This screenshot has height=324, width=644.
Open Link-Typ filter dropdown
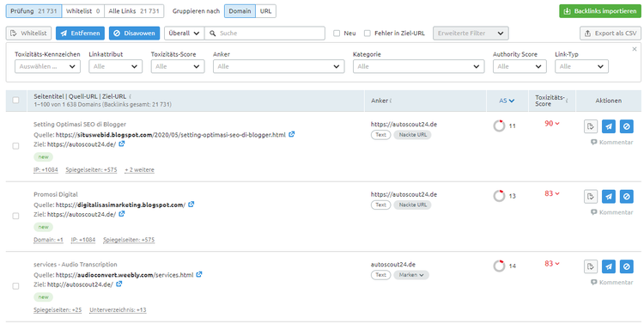[581, 66]
